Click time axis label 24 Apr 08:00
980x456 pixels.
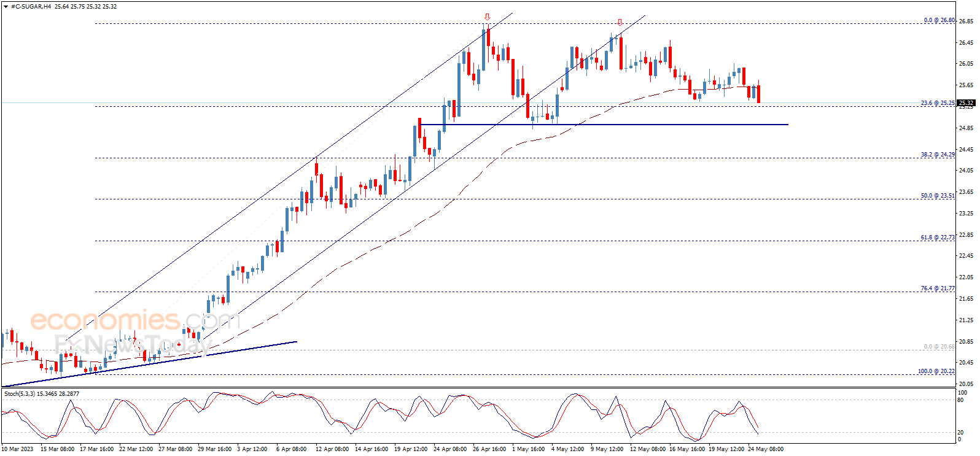[x=450, y=449]
